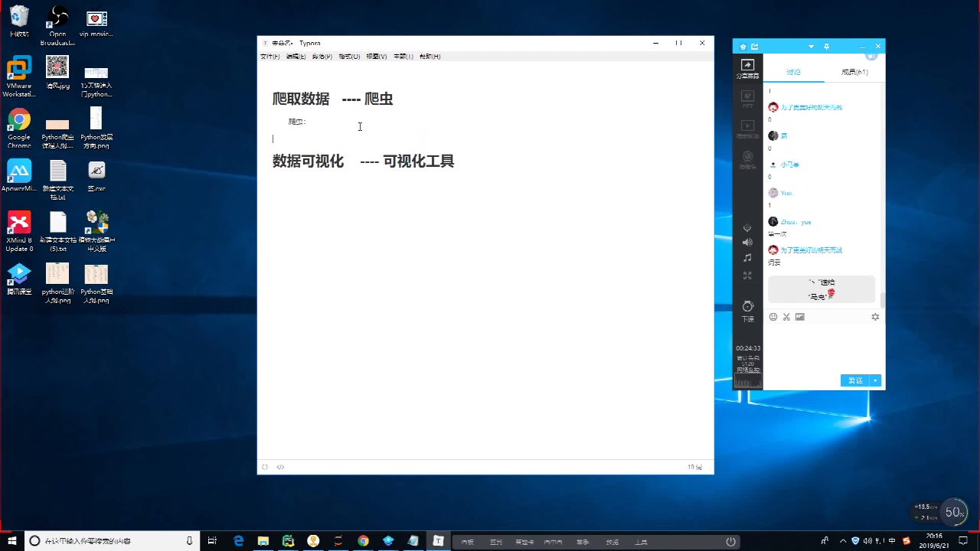This screenshot has height=551, width=980.
Task: Click the circular 50% volume indicator
Action: 954,512
